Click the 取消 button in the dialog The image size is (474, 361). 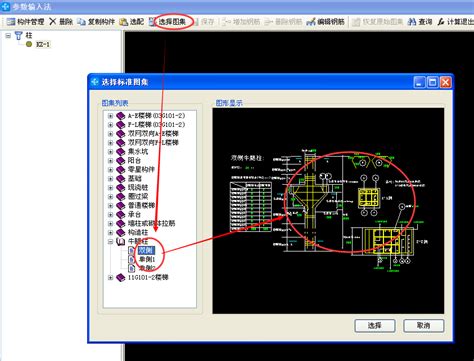(423, 326)
